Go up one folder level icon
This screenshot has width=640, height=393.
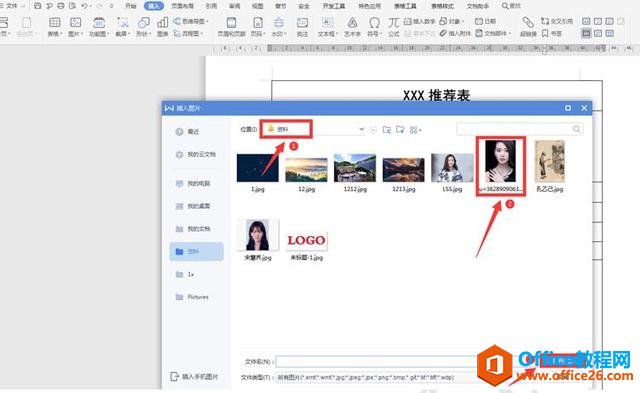point(387,130)
